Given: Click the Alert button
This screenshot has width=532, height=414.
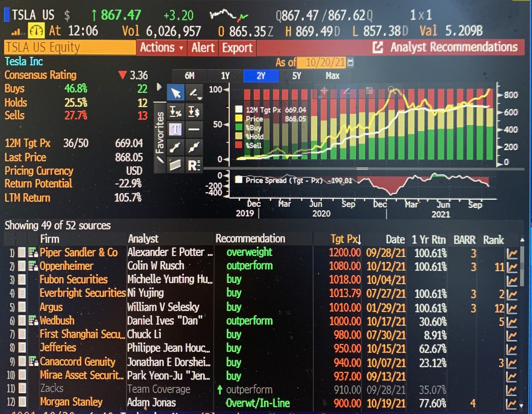Looking at the screenshot, I should [x=203, y=48].
